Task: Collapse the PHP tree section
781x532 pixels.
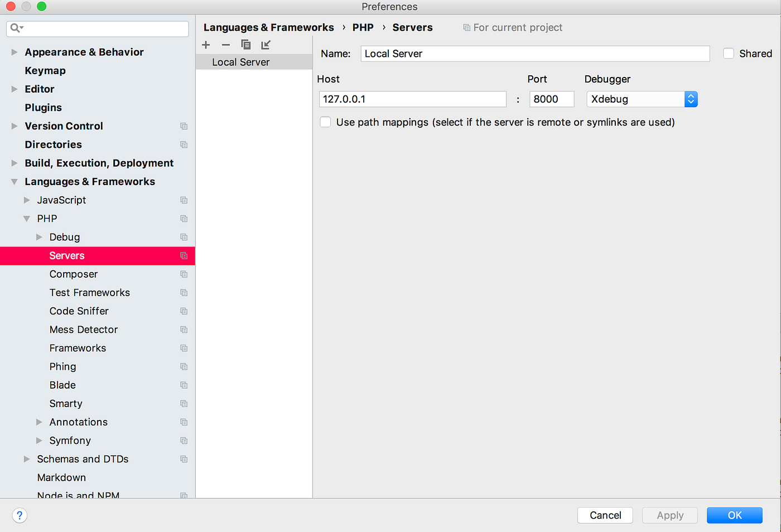Action: 27,219
